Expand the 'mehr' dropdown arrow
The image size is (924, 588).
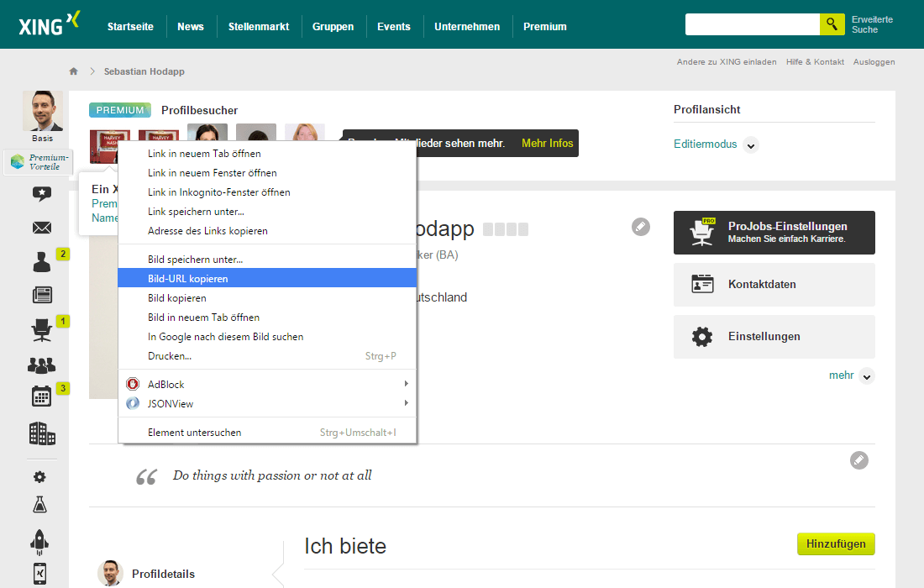click(x=867, y=375)
